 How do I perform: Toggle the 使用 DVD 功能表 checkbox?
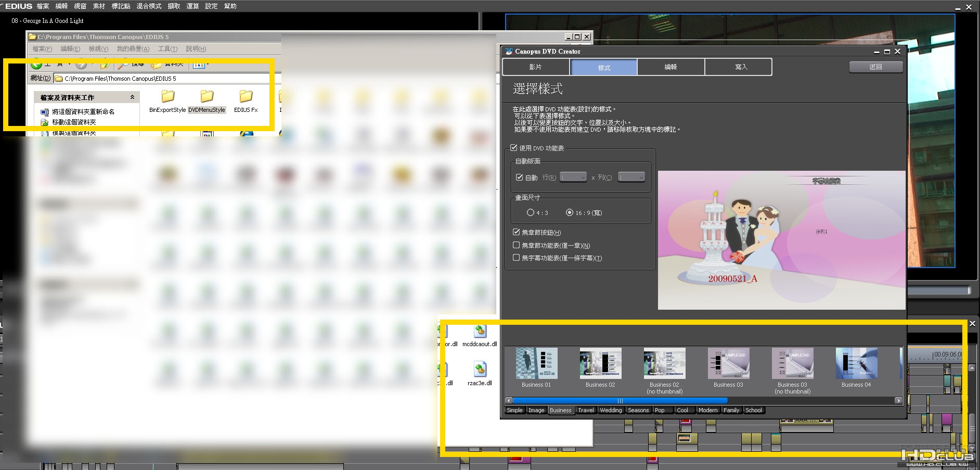coord(513,148)
